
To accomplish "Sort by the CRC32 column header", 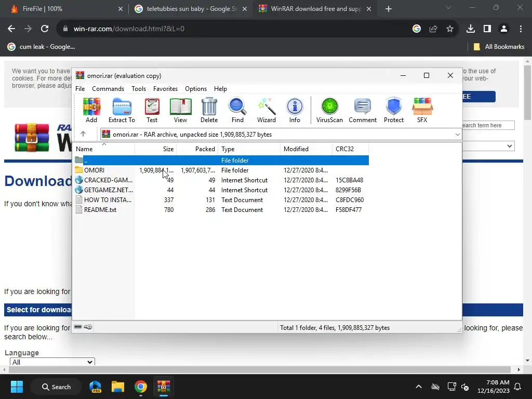I will pos(351,149).
